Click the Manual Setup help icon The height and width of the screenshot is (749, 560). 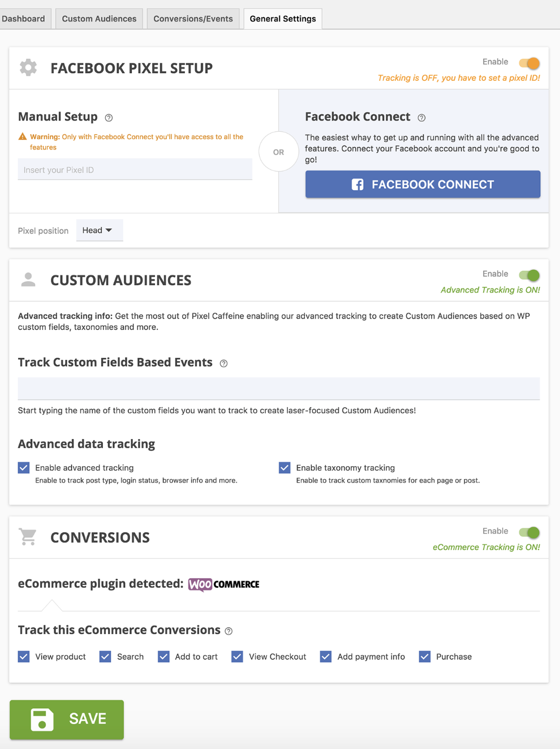(x=109, y=118)
